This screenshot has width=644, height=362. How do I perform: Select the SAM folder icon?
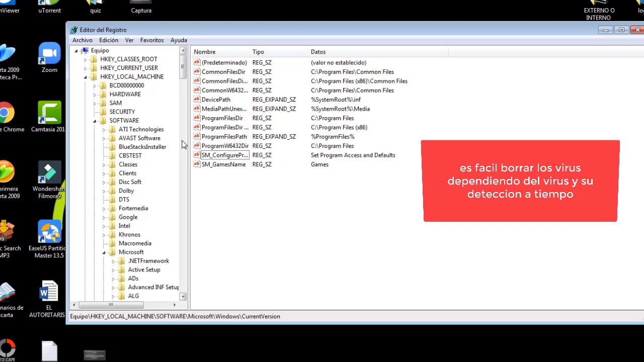tap(103, 103)
